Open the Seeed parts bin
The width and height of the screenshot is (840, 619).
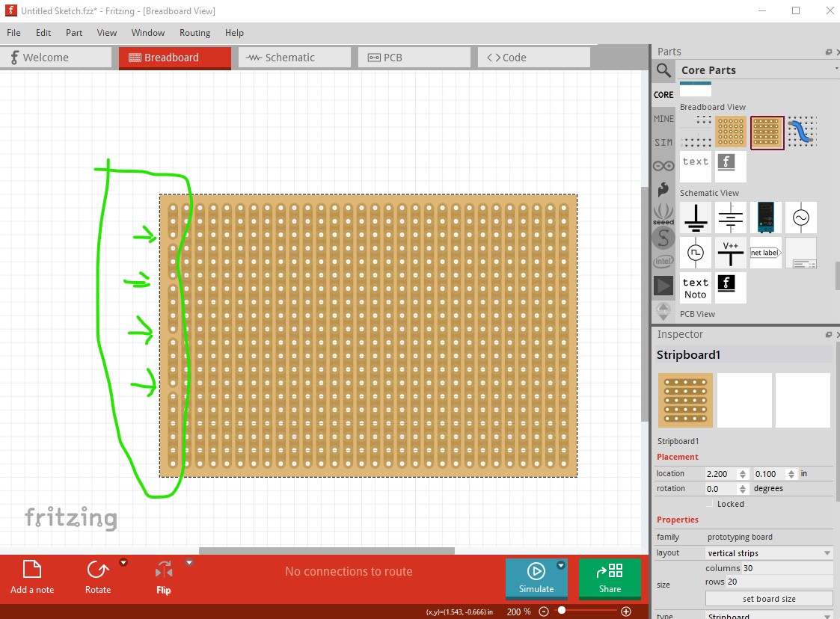coord(663,214)
